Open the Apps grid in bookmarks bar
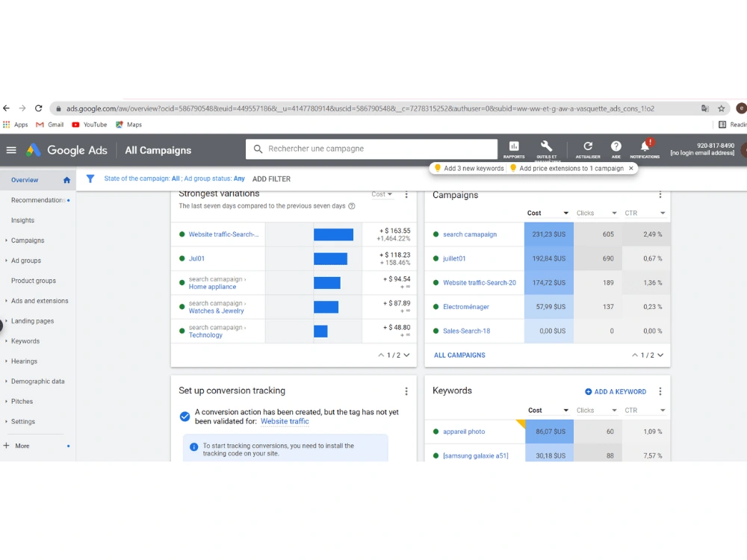The image size is (747, 560). pyautogui.click(x=15, y=124)
